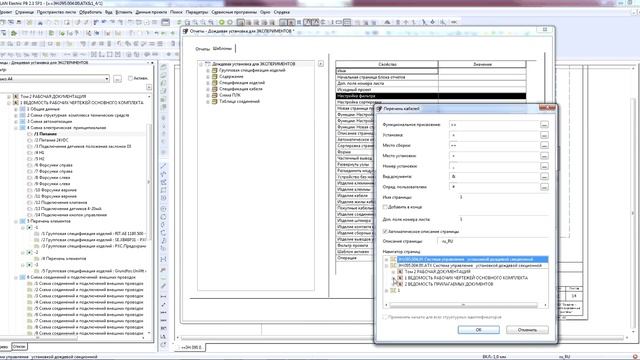Open the Сервисные программы menu
This screenshot has width=640, height=360.
tap(234, 12)
